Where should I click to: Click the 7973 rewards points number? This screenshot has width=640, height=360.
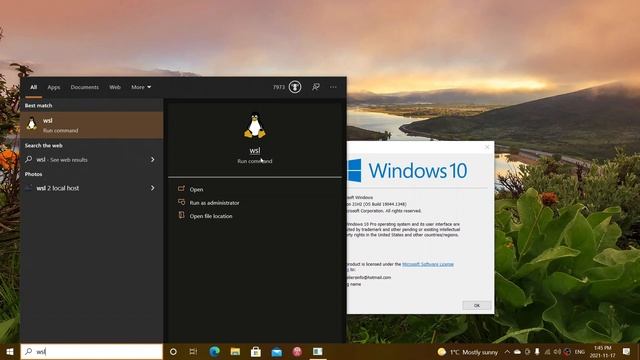point(279,87)
